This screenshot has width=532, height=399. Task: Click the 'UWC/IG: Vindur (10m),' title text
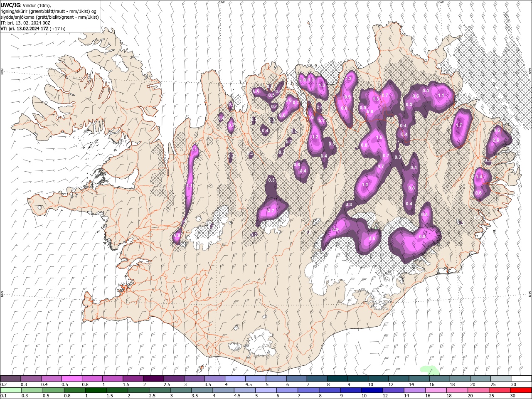[26, 5]
